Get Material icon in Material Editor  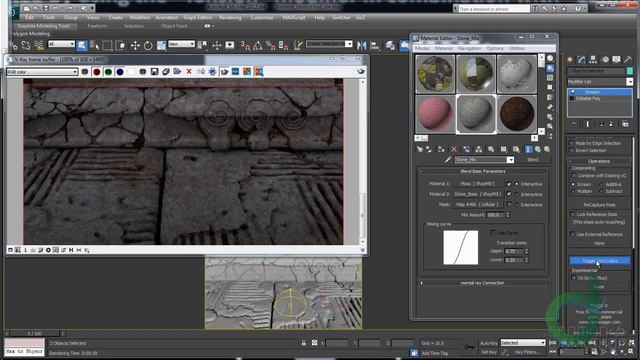[x=420, y=149]
